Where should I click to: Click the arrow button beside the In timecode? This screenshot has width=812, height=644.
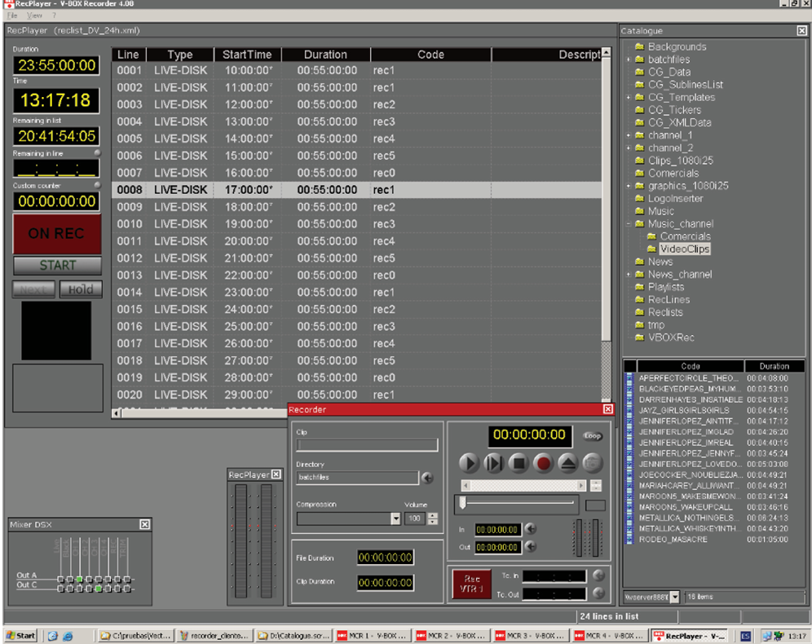(530, 529)
